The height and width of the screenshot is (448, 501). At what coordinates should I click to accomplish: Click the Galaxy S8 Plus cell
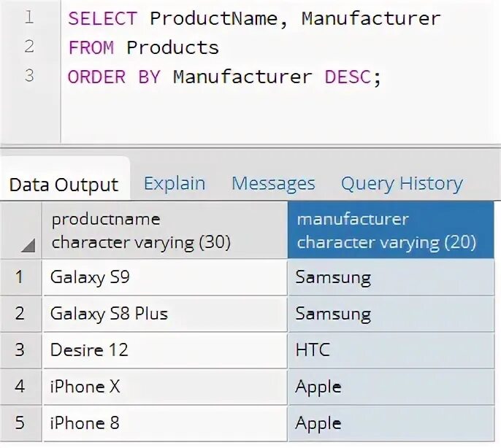click(x=165, y=314)
